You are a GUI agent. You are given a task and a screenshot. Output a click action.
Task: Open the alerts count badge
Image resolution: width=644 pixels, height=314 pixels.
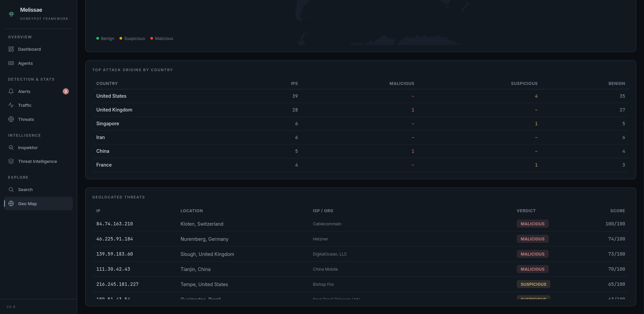pos(66,91)
